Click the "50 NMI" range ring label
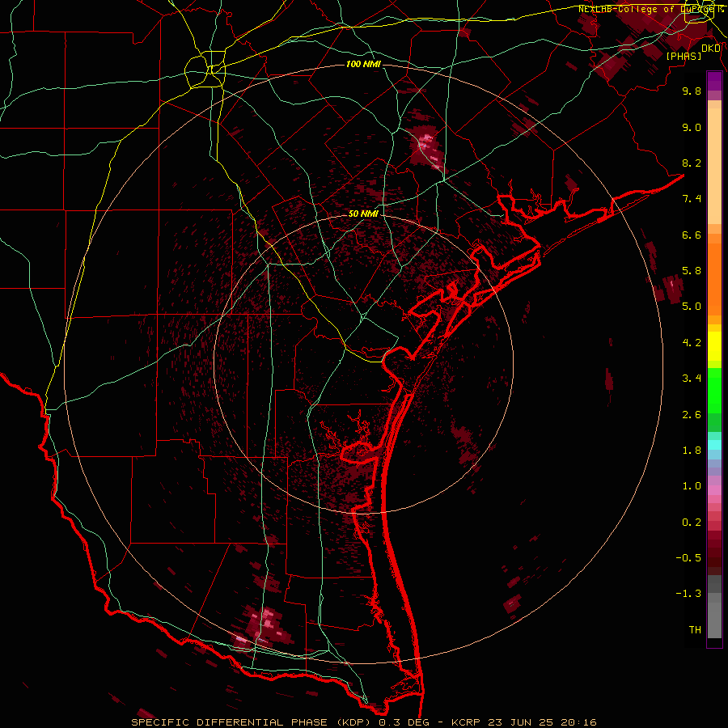 coord(363,214)
